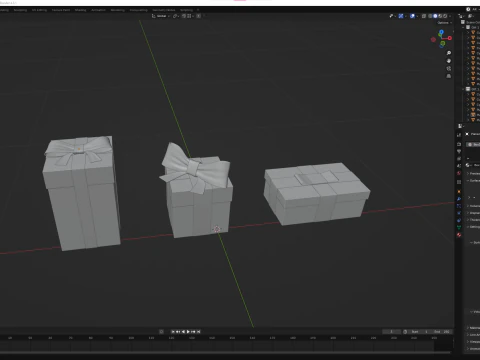Jump to the timeline start frame
Viewport: 480px width, 360px height.
coord(173,332)
